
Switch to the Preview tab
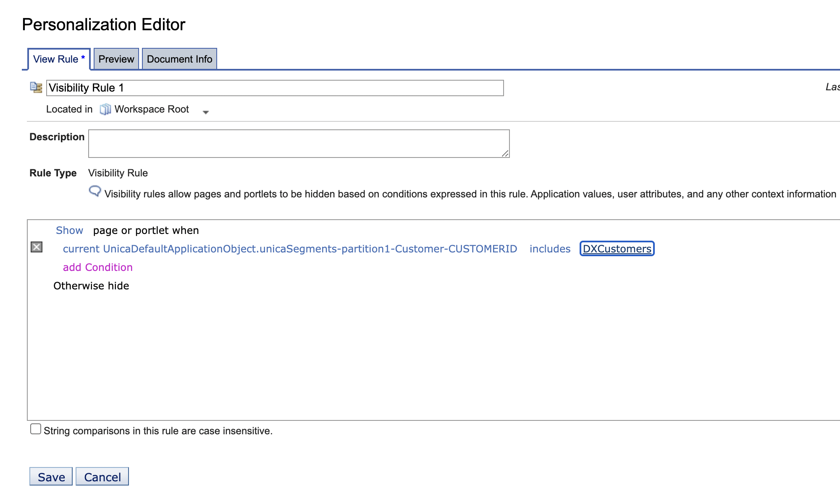[116, 59]
